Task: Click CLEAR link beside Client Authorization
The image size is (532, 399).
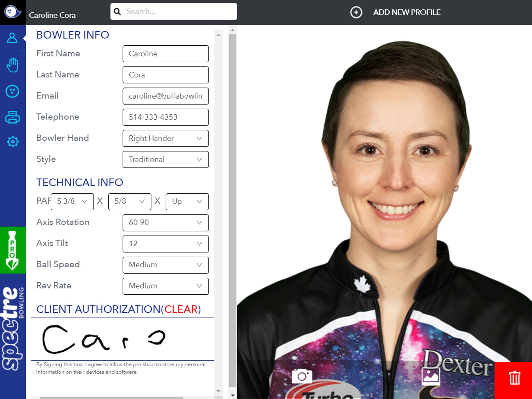Action: [x=181, y=309]
